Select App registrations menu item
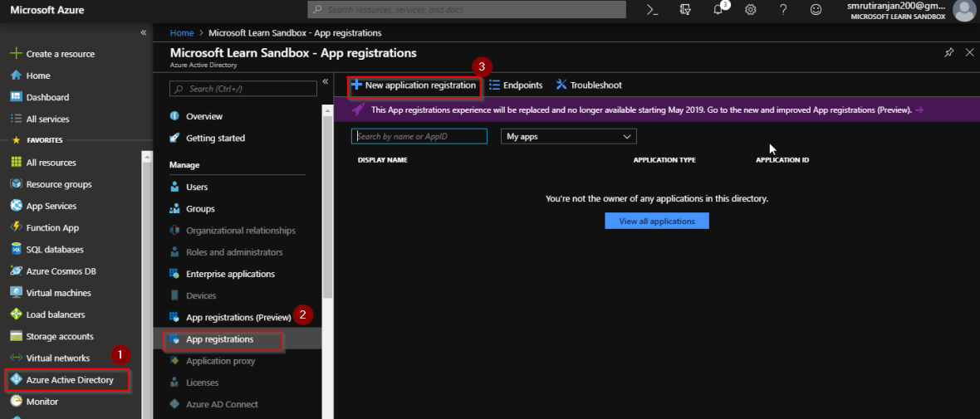Screen dimensions: 980x419 (x=238, y=339)
